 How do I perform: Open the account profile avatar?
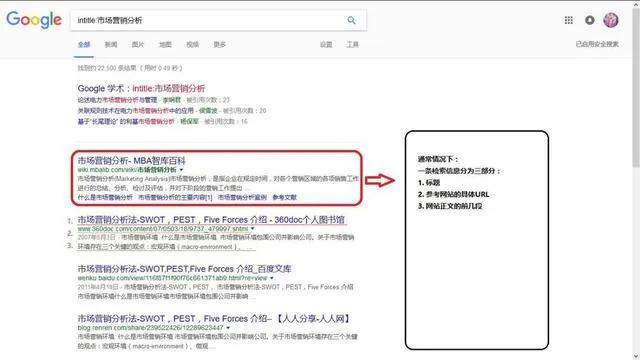click(611, 20)
